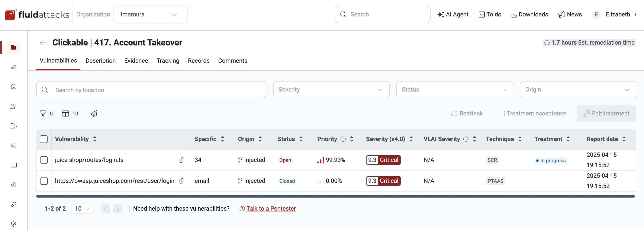644x230 pixels.
Task: Open the Downloads panel
Action: (x=529, y=15)
